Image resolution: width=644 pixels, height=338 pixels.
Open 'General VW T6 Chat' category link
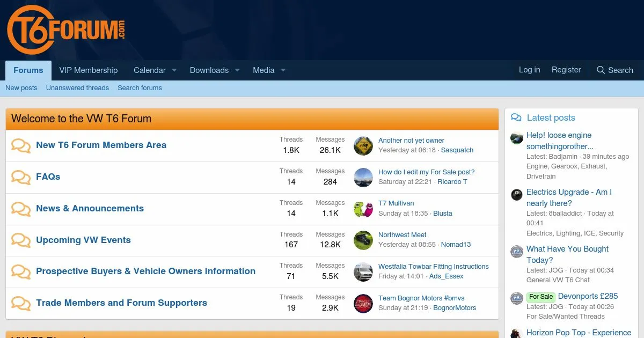click(558, 280)
